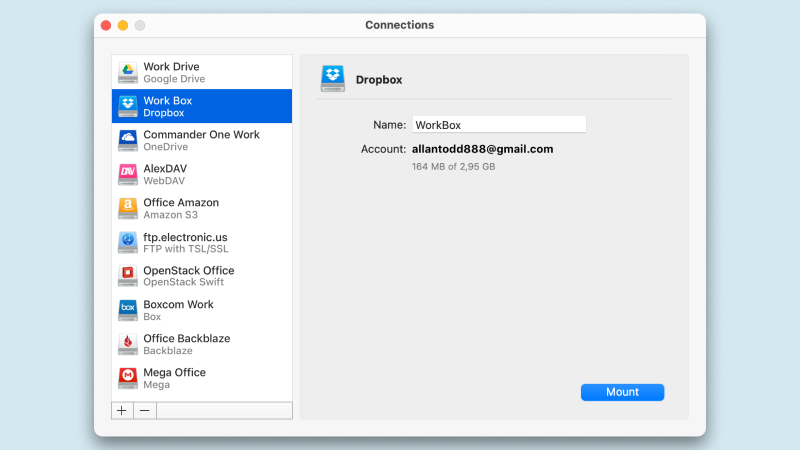
Task: Select the OpenStack Office connection name
Action: pyautogui.click(x=189, y=270)
